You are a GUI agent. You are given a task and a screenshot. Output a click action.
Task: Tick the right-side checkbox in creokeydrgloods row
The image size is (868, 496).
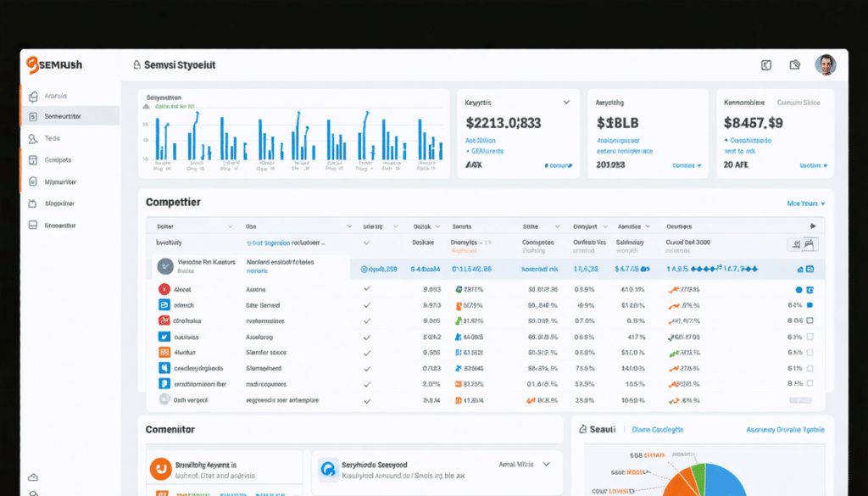coord(810,368)
